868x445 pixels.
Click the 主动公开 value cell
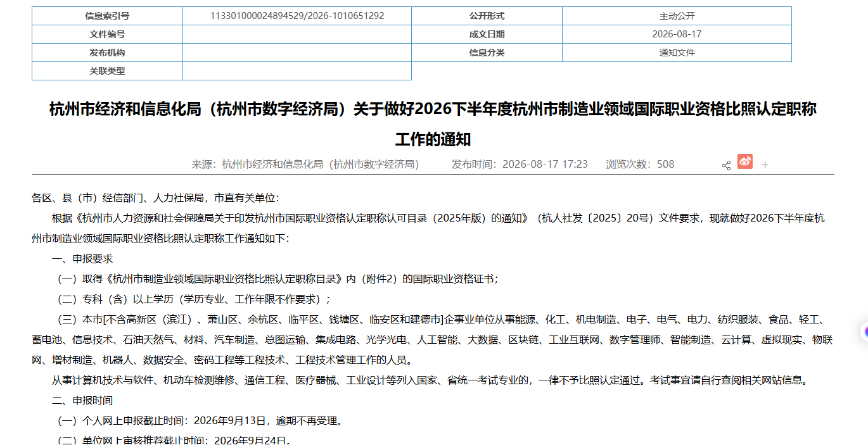(677, 16)
